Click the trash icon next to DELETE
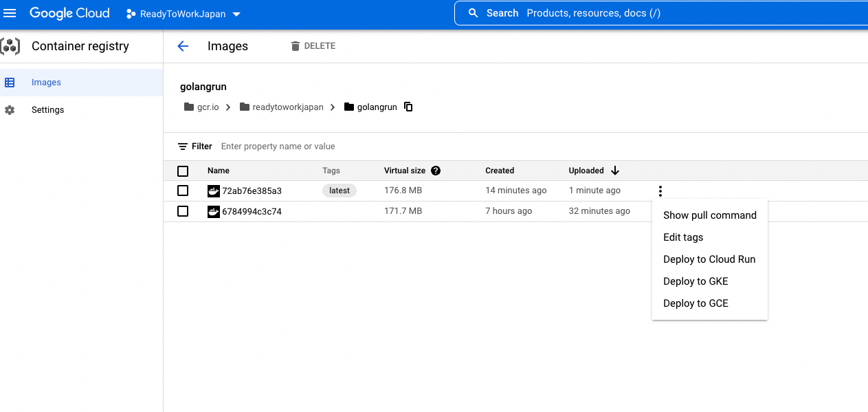868x412 pixels. click(296, 46)
